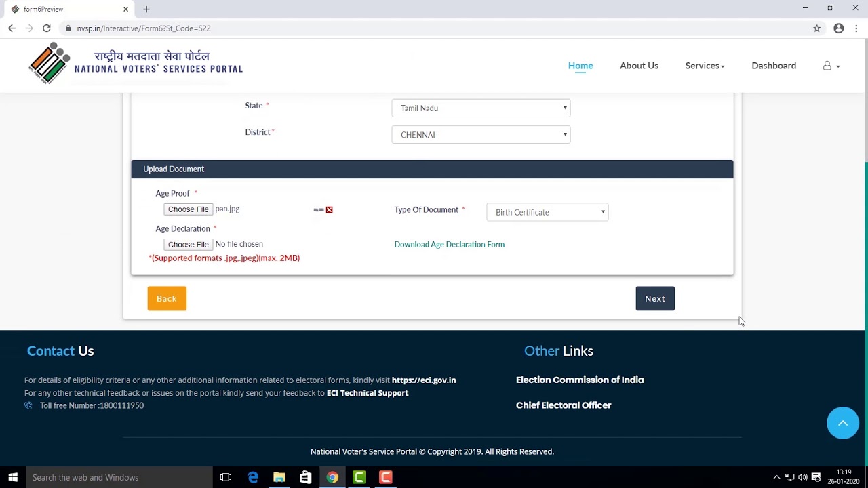Viewport: 868px width, 488px height.
Task: Open network settings tray icon
Action: [790, 477]
